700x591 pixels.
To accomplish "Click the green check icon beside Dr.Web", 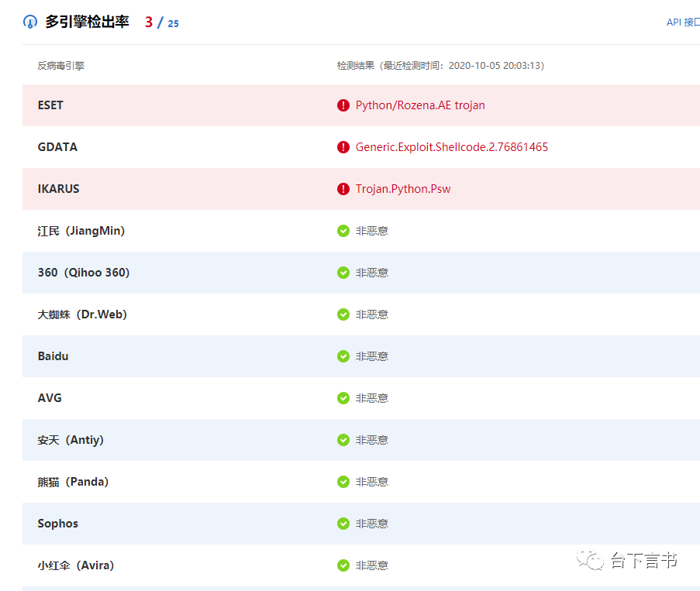I will [x=343, y=314].
